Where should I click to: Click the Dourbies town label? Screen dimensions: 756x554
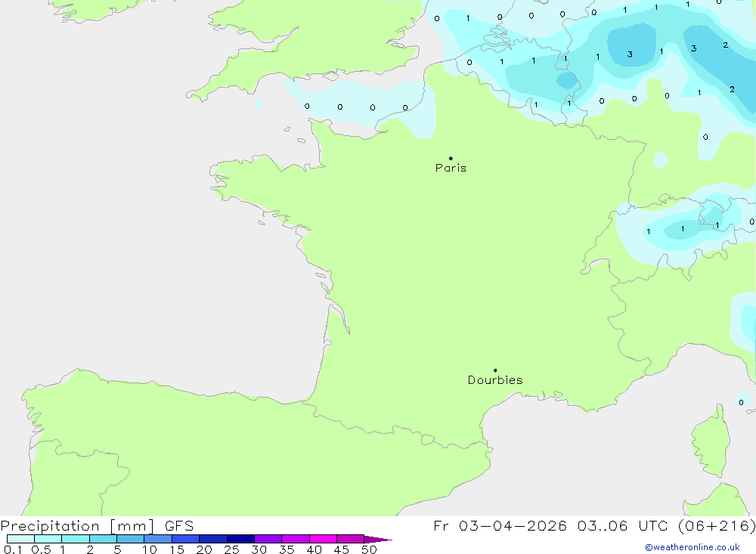(x=495, y=380)
